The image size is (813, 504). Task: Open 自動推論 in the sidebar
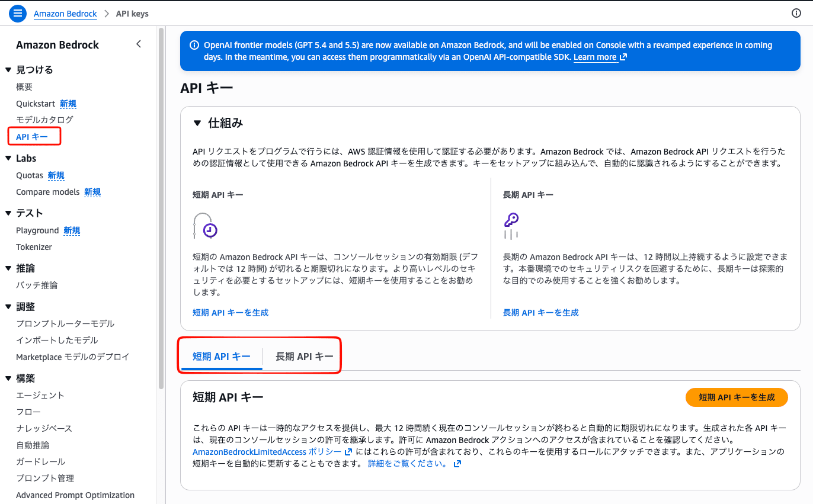point(33,445)
